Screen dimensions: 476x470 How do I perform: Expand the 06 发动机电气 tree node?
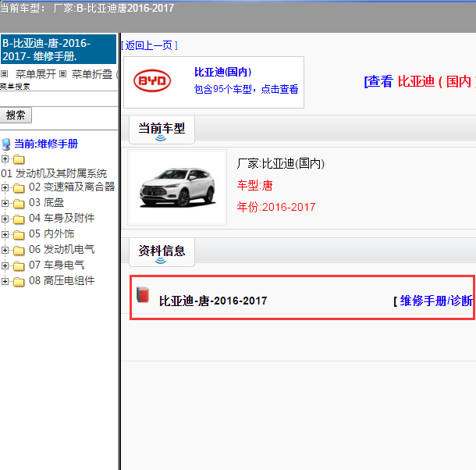(x=5, y=250)
